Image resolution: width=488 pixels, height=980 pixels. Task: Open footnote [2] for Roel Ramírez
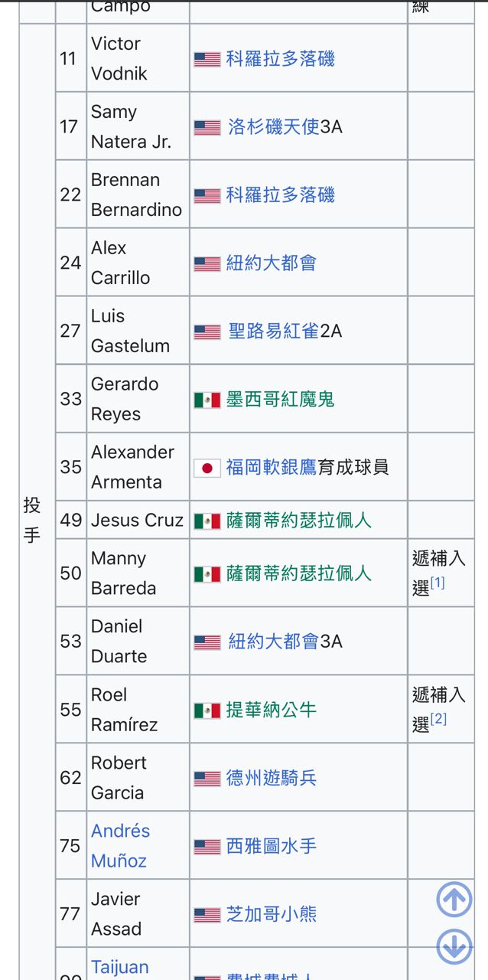[x=438, y=720]
